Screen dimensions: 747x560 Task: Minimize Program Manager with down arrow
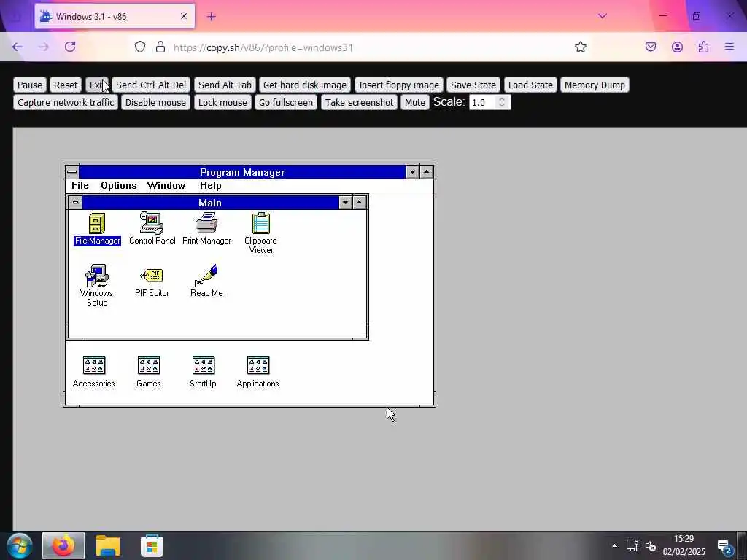point(413,172)
